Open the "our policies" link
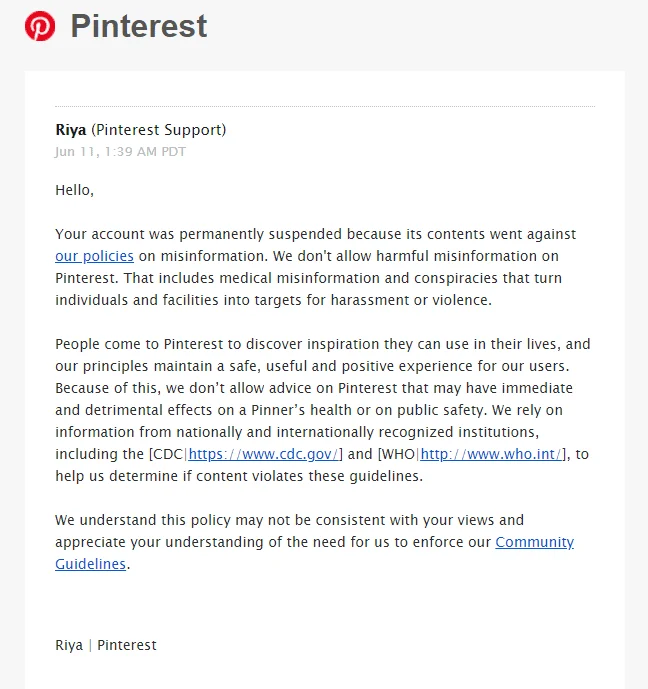This screenshot has width=648, height=689. pos(94,256)
